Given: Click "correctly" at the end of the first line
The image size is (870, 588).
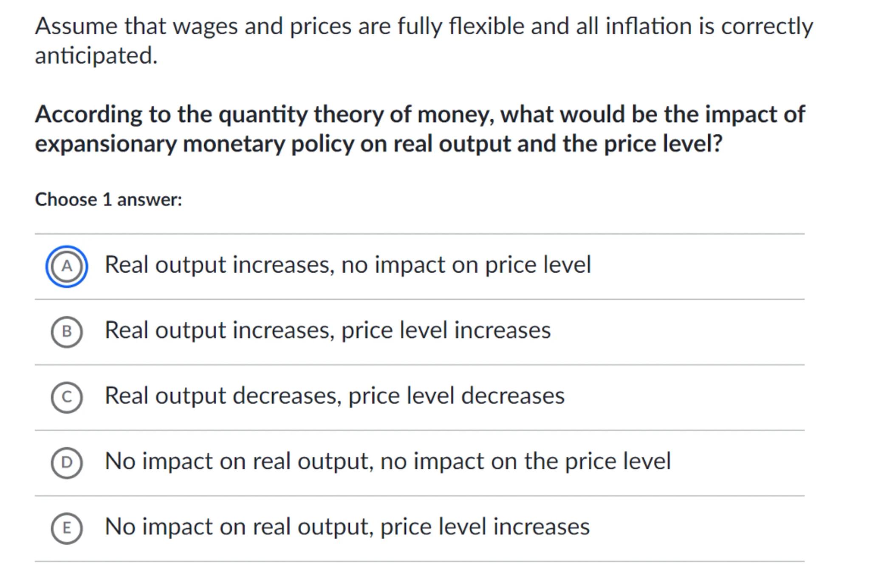Looking at the screenshot, I should pyautogui.click(x=767, y=26).
